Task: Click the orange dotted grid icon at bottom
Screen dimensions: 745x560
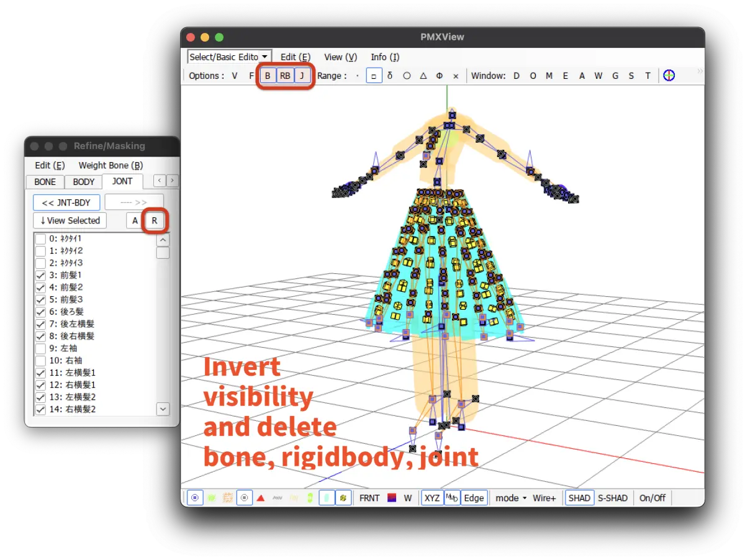Action: click(228, 498)
